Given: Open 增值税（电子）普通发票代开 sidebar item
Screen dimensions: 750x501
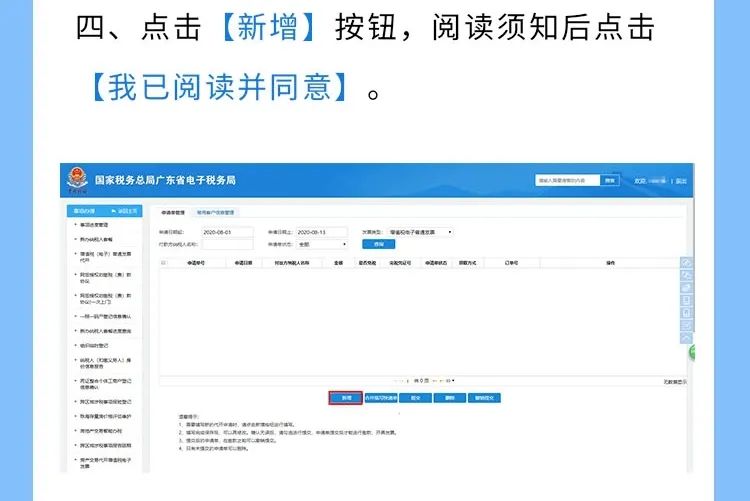Looking at the screenshot, I should [x=105, y=257].
